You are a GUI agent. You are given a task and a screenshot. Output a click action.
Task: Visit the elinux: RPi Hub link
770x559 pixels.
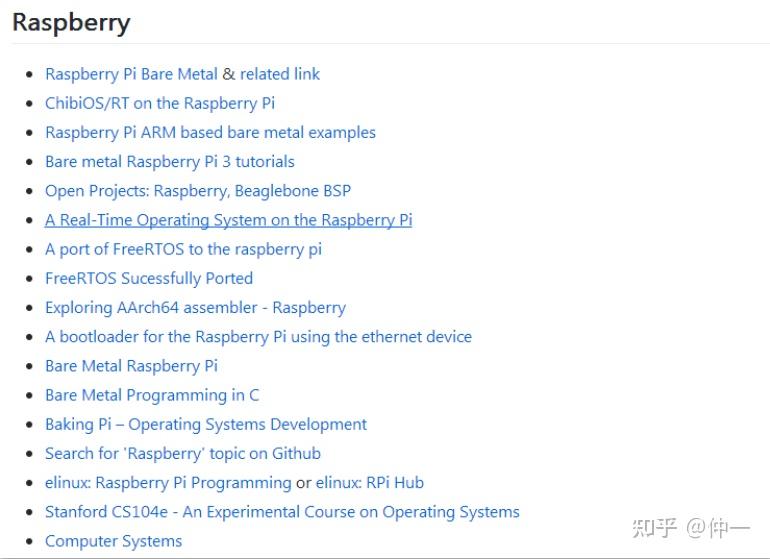pos(369,483)
